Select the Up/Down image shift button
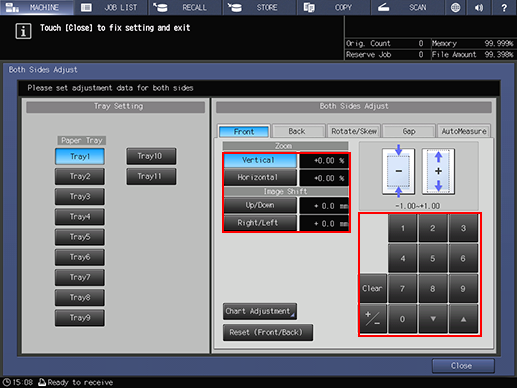 [260, 205]
